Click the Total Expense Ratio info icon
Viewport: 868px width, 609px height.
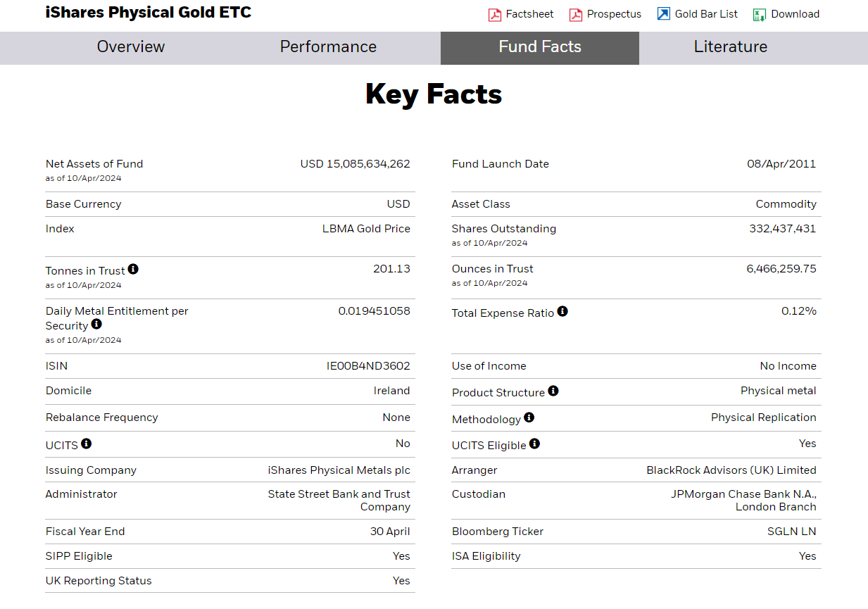coord(562,311)
